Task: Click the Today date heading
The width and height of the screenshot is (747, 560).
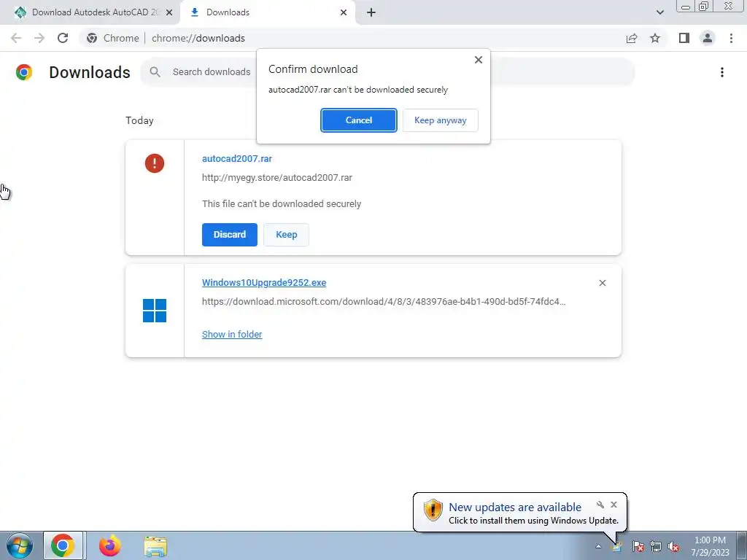Action: tap(139, 120)
